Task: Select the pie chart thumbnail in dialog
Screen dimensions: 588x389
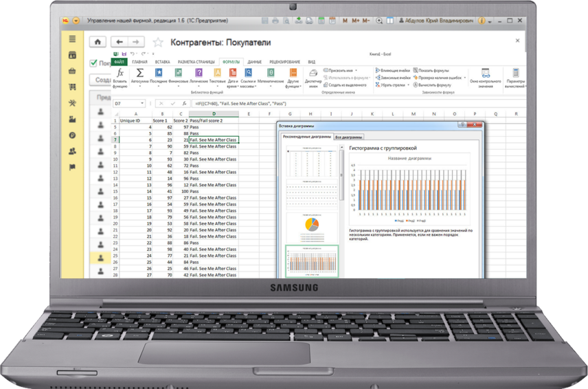Action: click(x=312, y=228)
